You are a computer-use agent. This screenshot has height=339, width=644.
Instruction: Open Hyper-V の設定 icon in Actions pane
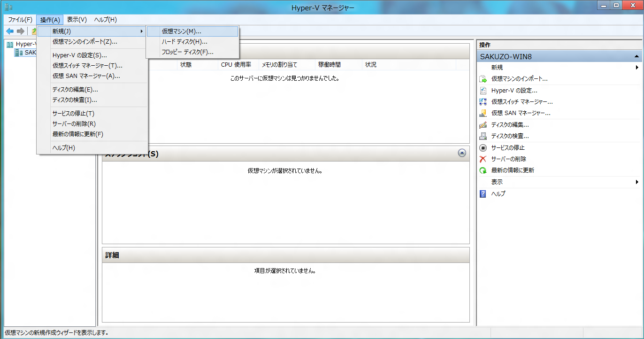[x=483, y=90]
